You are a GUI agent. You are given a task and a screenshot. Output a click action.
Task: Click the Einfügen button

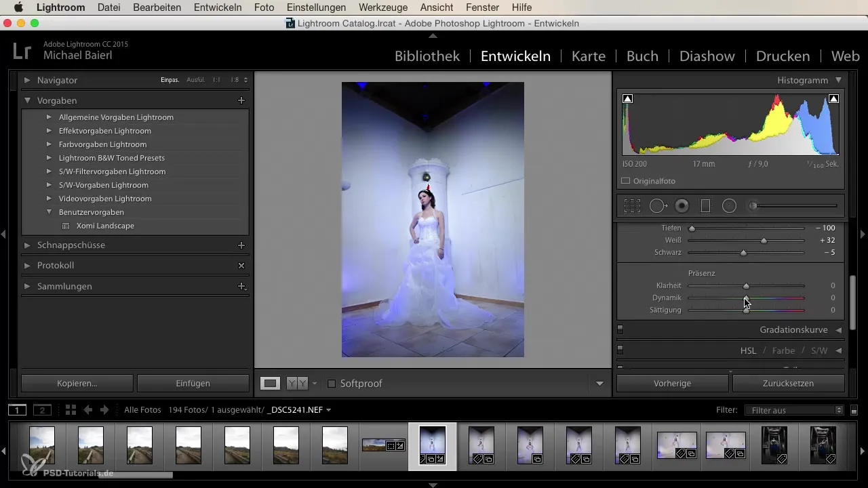tap(193, 384)
